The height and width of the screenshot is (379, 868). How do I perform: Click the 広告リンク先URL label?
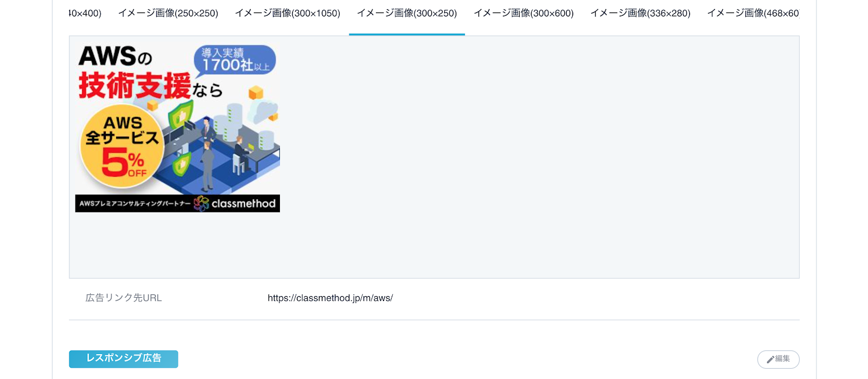pyautogui.click(x=124, y=298)
